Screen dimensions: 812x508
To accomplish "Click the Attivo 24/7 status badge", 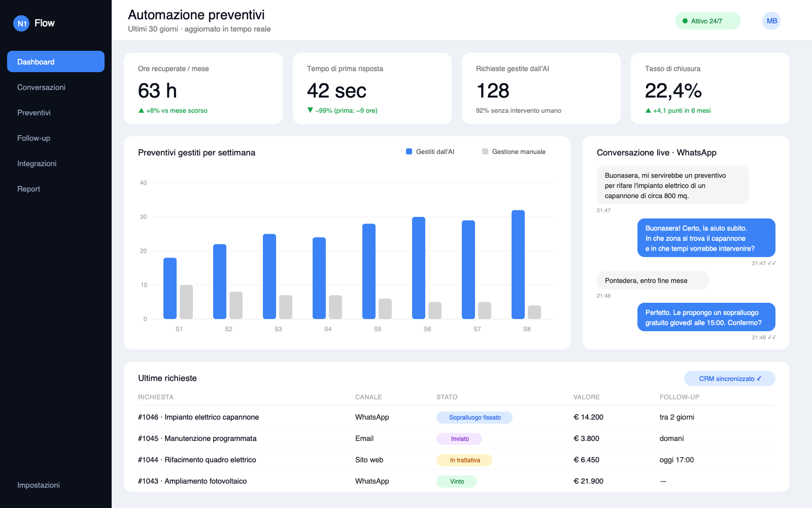I will (707, 21).
